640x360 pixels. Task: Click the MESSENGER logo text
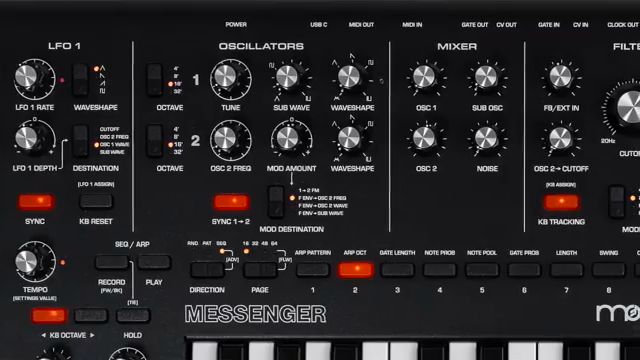(256, 314)
